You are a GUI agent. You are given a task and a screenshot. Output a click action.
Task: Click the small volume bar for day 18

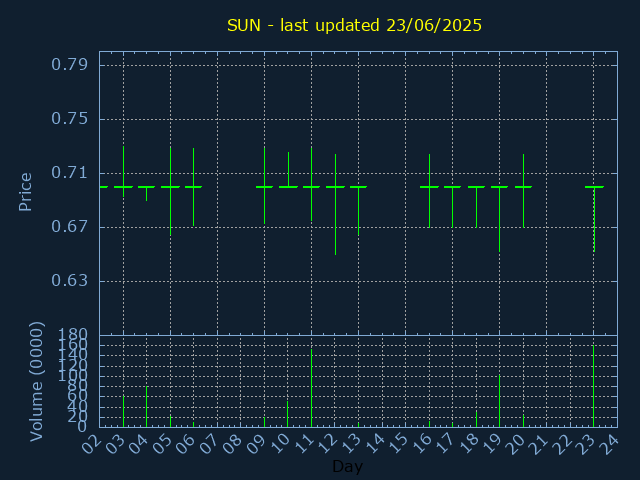pos(476,419)
